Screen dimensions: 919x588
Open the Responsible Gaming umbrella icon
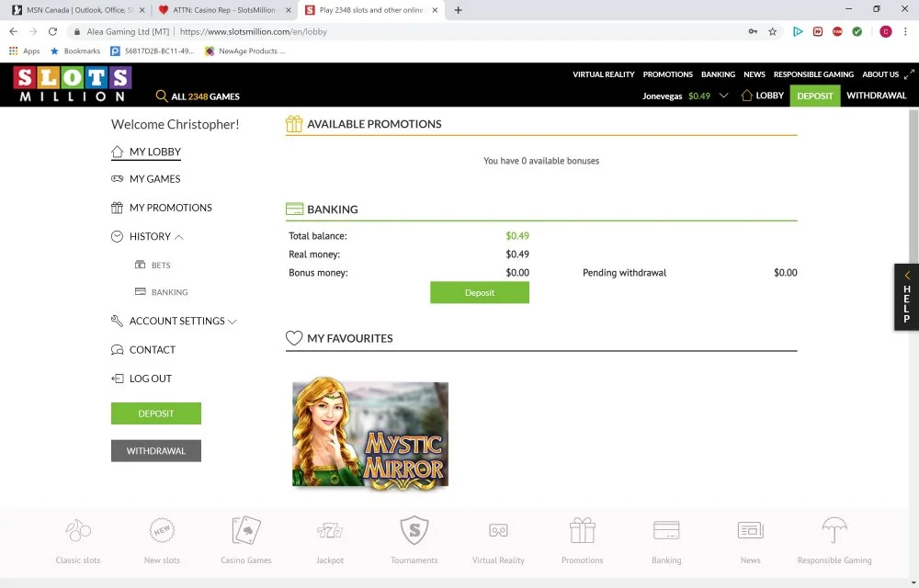pos(834,530)
